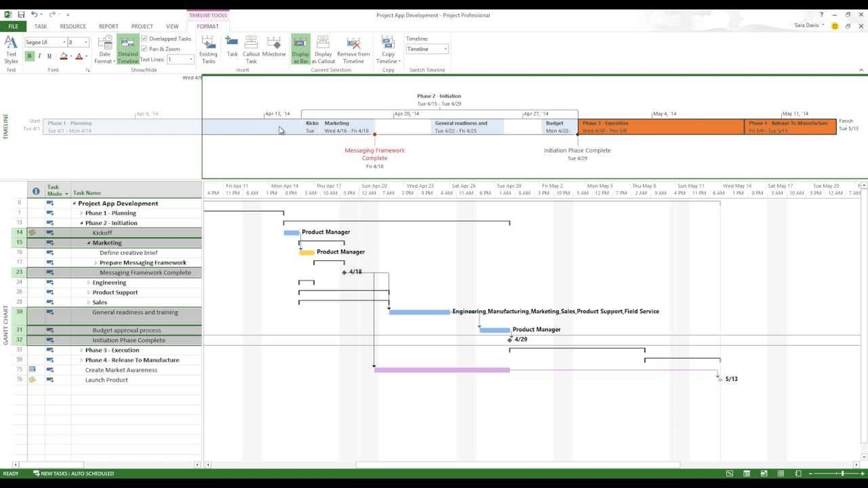Click the Undo arrow icon

click(35, 14)
